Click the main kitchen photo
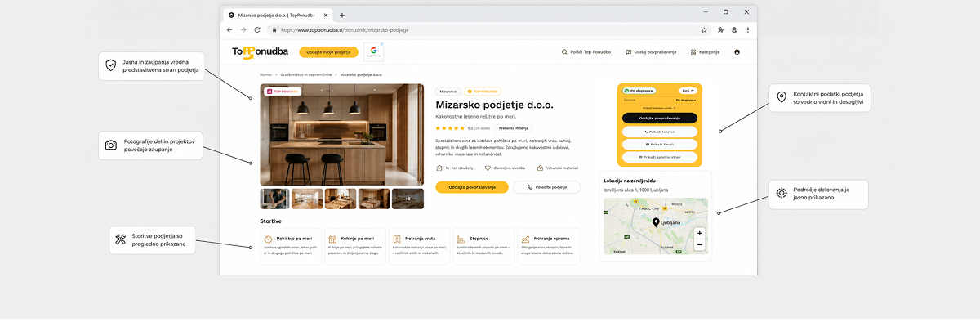The image size is (980, 322). click(341, 135)
